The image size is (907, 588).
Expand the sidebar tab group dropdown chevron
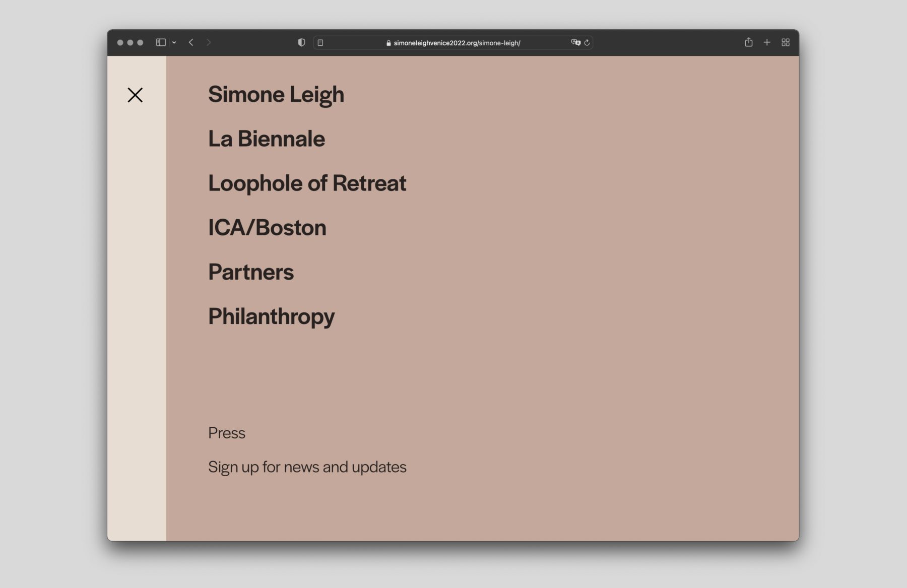174,43
